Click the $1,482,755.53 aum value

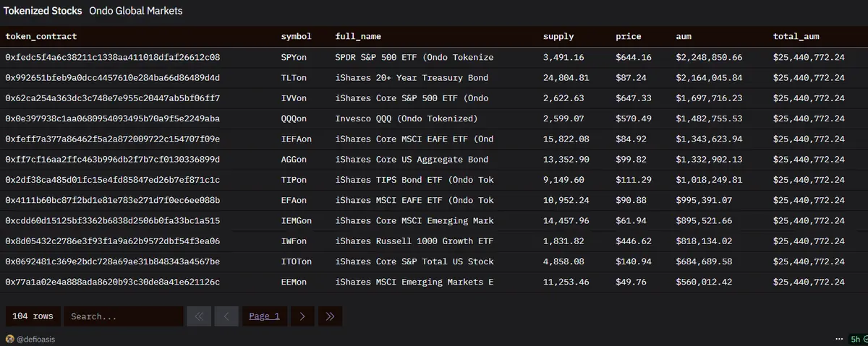[709, 118]
